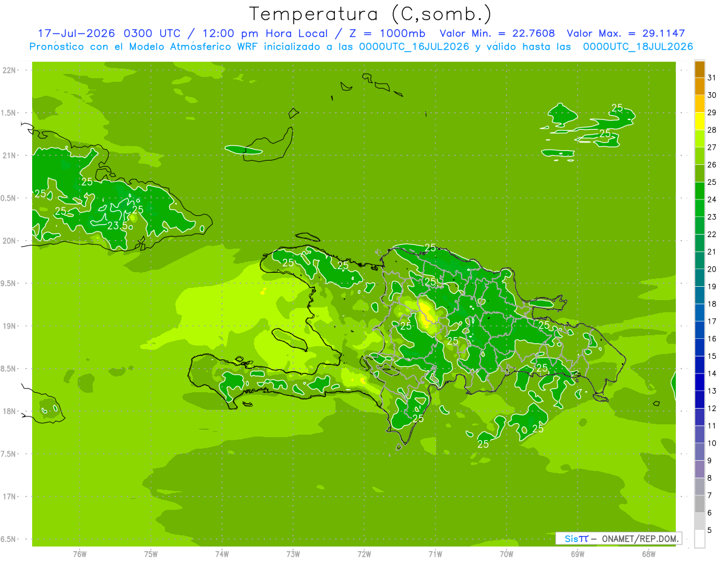
Task: Click the 69W longitude axis label
Action: coord(578,554)
